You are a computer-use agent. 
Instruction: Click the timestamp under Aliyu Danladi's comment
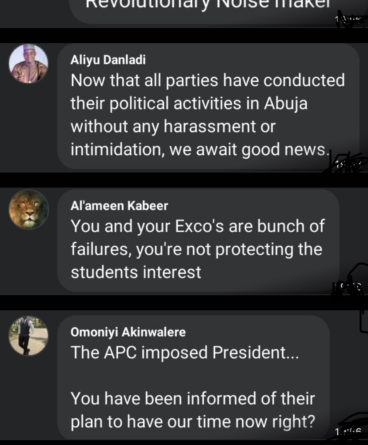click(x=348, y=163)
